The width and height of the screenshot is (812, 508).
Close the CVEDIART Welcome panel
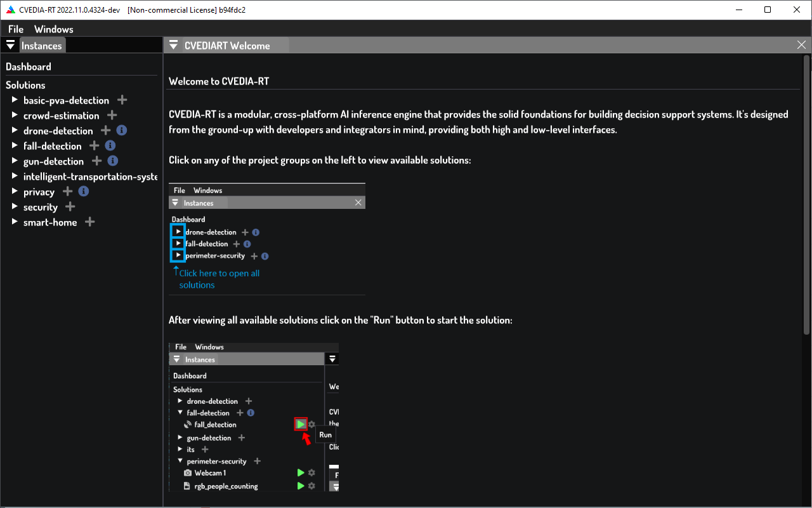point(801,45)
